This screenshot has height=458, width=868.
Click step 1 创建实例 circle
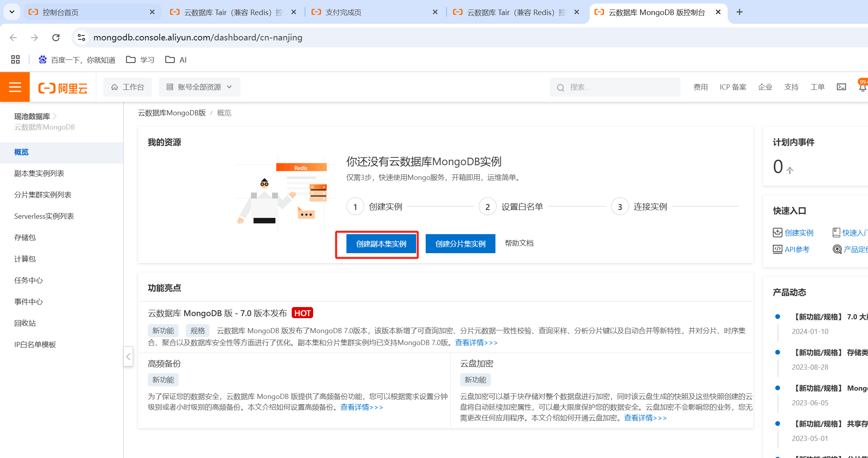355,206
